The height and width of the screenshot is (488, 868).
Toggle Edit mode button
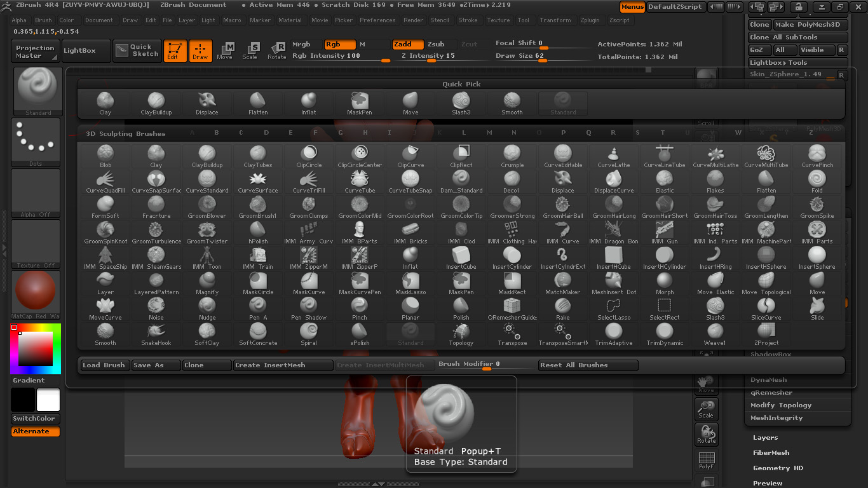175,51
